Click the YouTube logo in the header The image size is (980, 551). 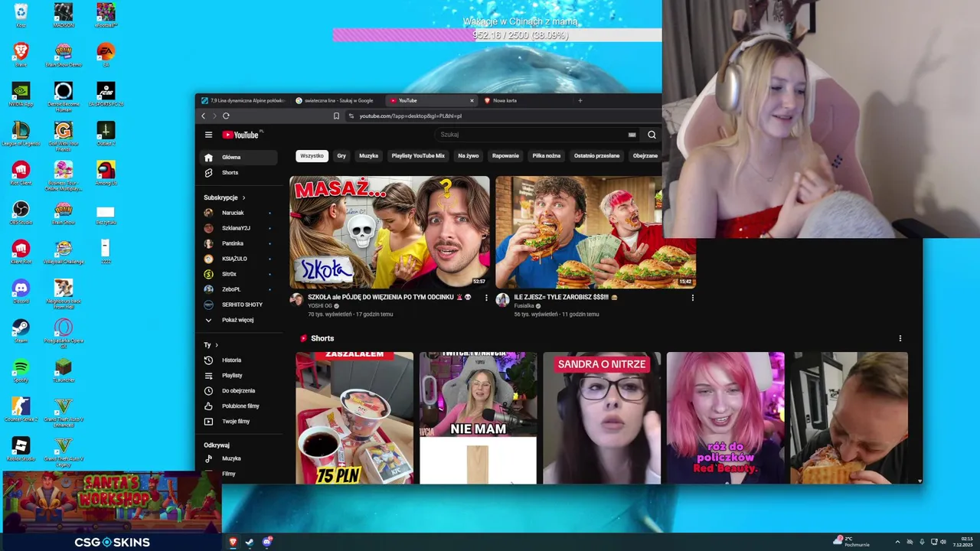[x=242, y=135]
